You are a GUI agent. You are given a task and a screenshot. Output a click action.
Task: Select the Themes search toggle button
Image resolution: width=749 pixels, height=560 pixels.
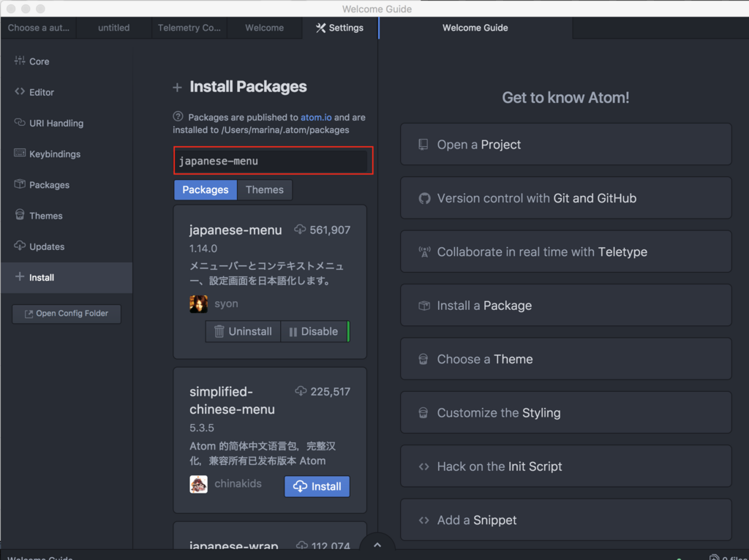(265, 190)
